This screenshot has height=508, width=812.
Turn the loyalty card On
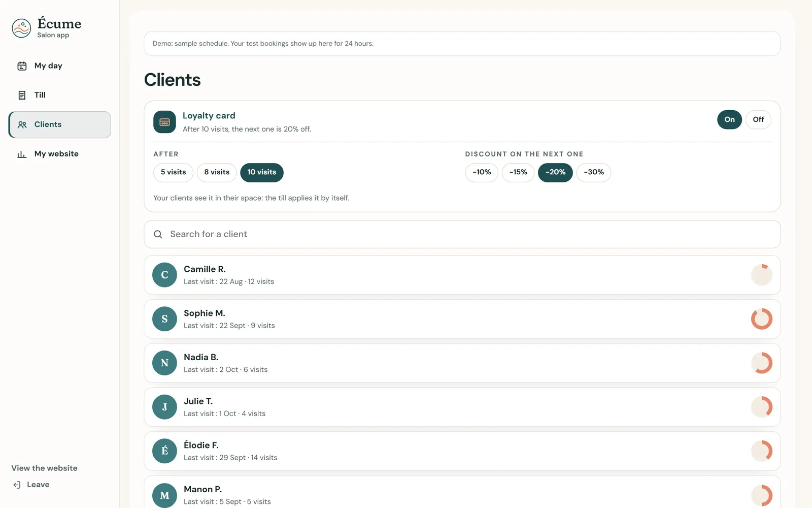(x=729, y=120)
